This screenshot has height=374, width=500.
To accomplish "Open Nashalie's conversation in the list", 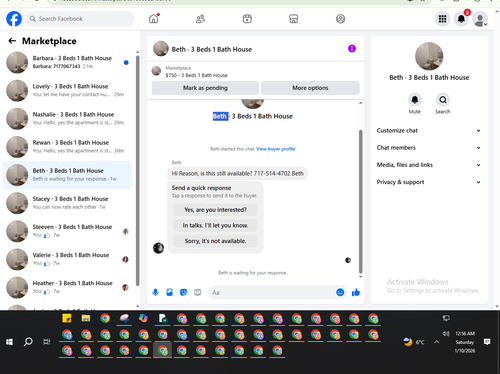I will 67,119.
